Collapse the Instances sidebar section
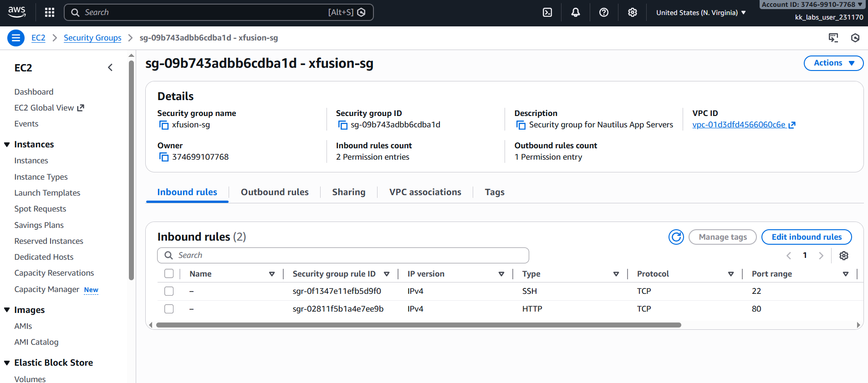Viewport: 868px width, 383px height. click(7, 145)
